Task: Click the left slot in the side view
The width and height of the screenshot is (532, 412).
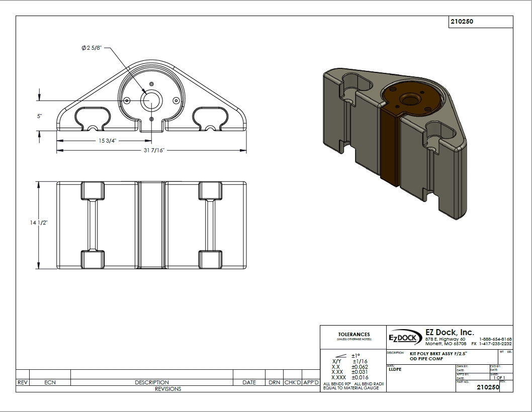Action: point(93,225)
